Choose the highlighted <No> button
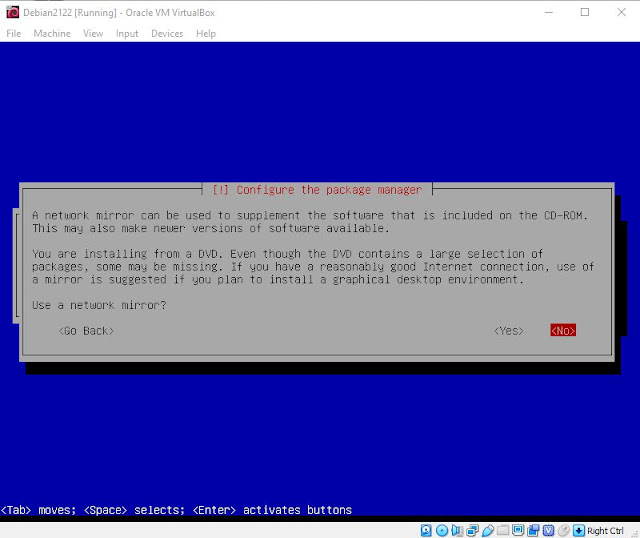The width and height of the screenshot is (640, 538). click(563, 331)
